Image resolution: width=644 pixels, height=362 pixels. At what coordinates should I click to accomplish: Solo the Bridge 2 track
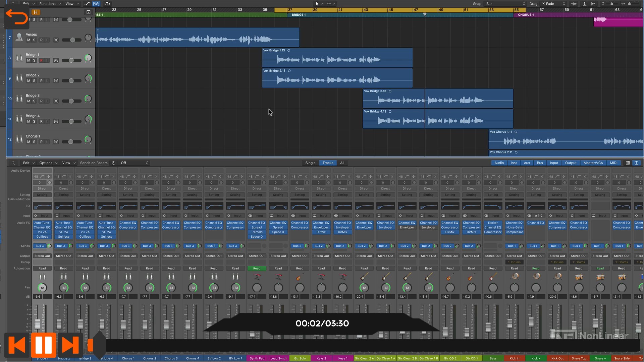[x=34, y=81]
